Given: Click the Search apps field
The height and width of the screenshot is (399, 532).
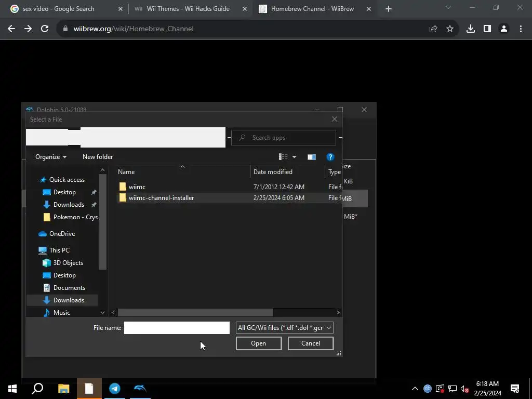Looking at the screenshot, I should [x=284, y=138].
